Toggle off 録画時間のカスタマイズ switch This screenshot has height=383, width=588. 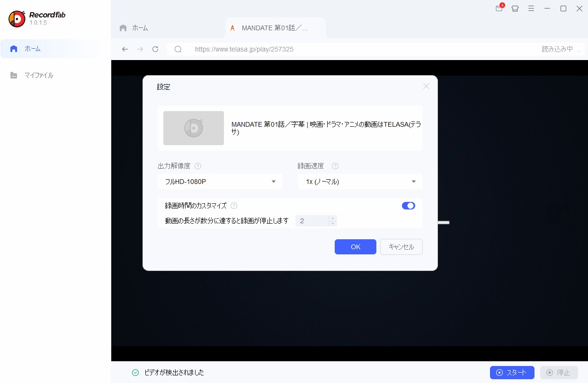tap(408, 206)
